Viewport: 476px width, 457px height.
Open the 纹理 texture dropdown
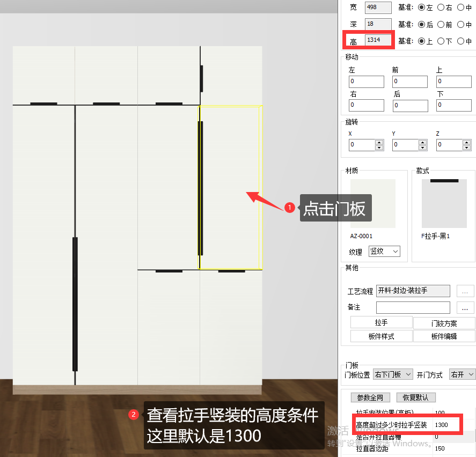[384, 251]
